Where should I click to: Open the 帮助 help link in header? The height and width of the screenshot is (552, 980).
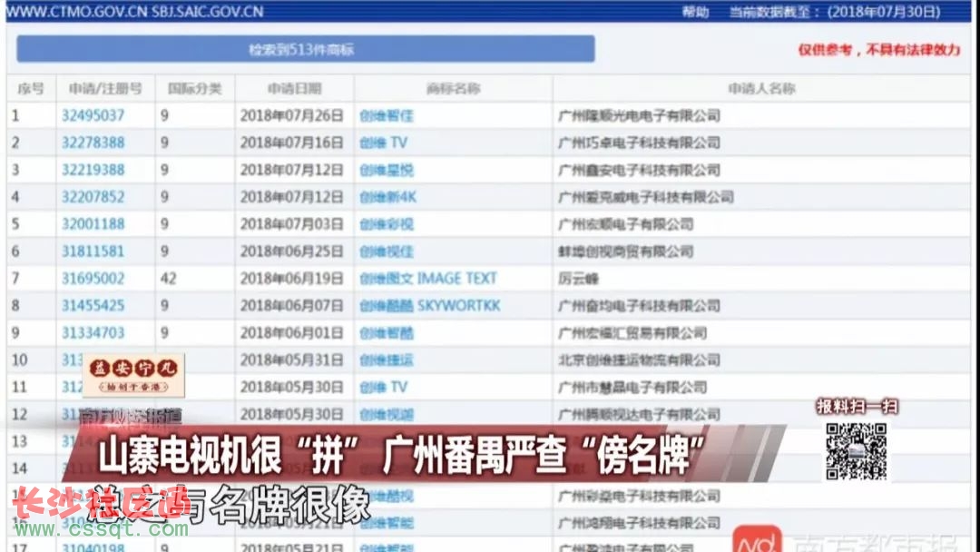point(695,12)
